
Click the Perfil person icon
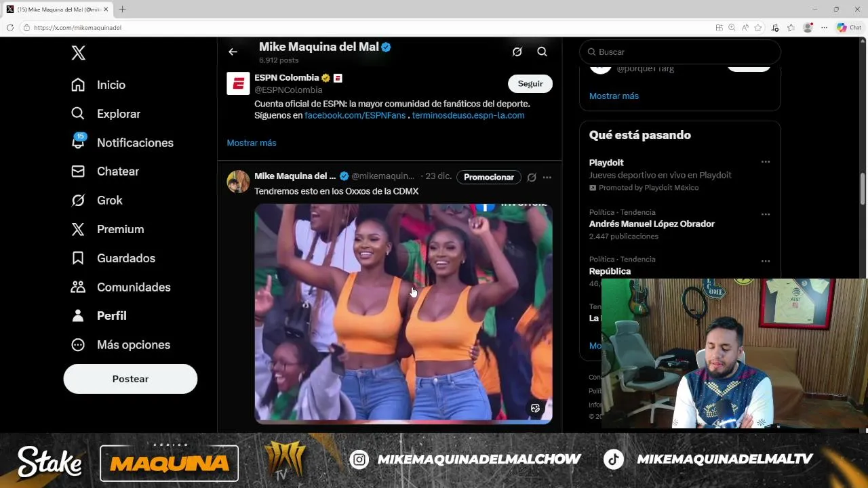coord(78,316)
